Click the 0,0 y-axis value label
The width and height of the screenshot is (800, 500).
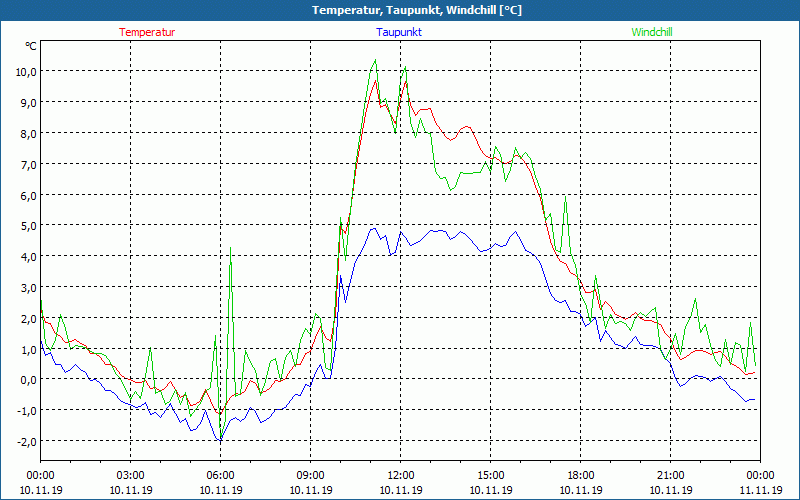(25, 379)
